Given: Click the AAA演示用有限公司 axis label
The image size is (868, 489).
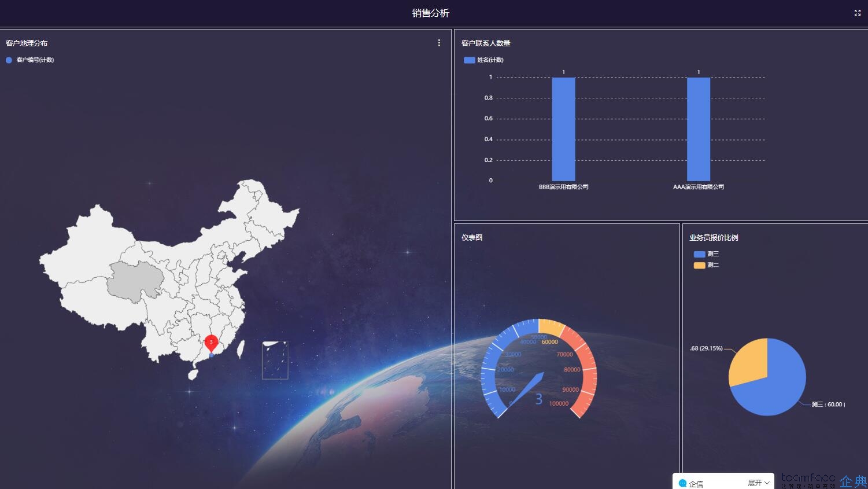Looking at the screenshot, I should coord(699,187).
